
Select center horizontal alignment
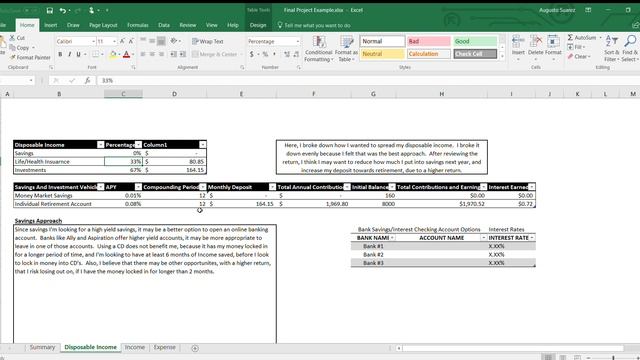click(152, 54)
